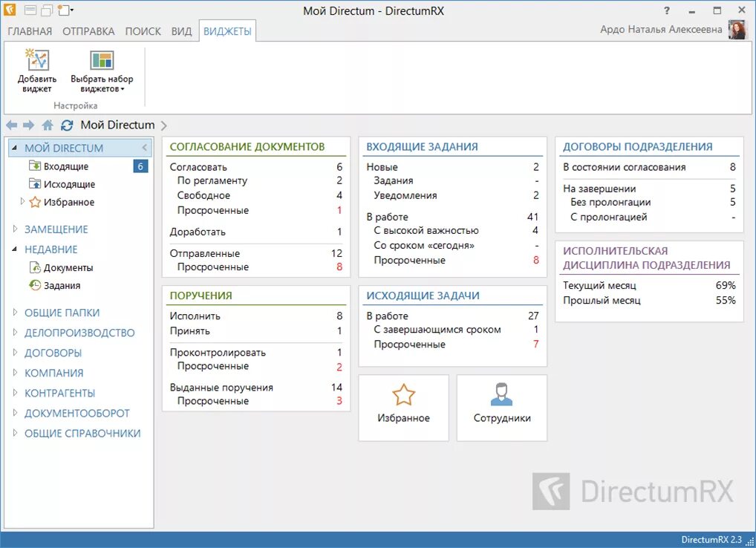Expand the КОНТРАГЕНТЫ section

pyautogui.click(x=15, y=392)
